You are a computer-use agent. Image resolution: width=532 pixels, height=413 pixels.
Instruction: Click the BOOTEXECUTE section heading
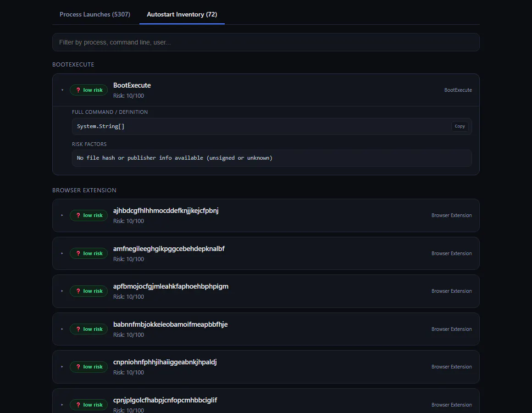click(73, 65)
